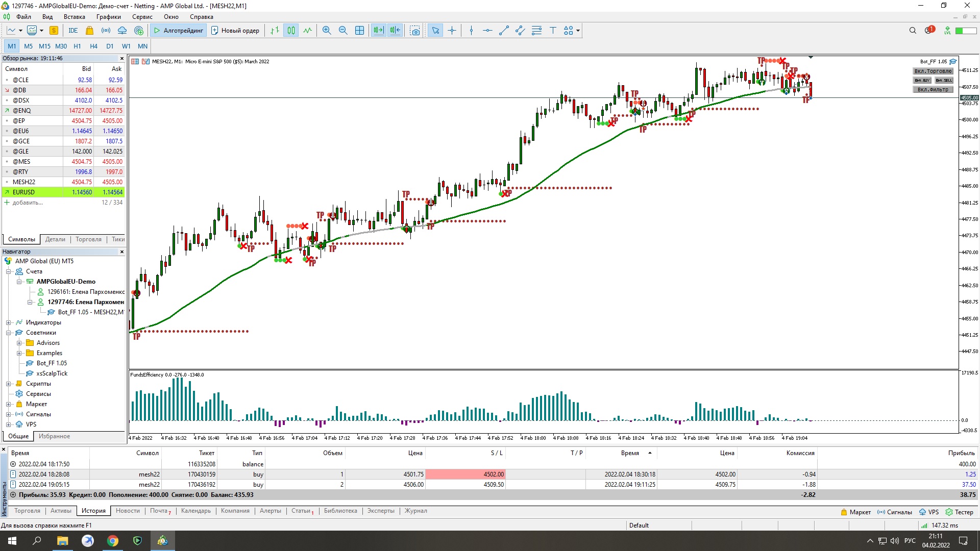
Task: Expand the Индикаторы tree node
Action: click(x=9, y=322)
